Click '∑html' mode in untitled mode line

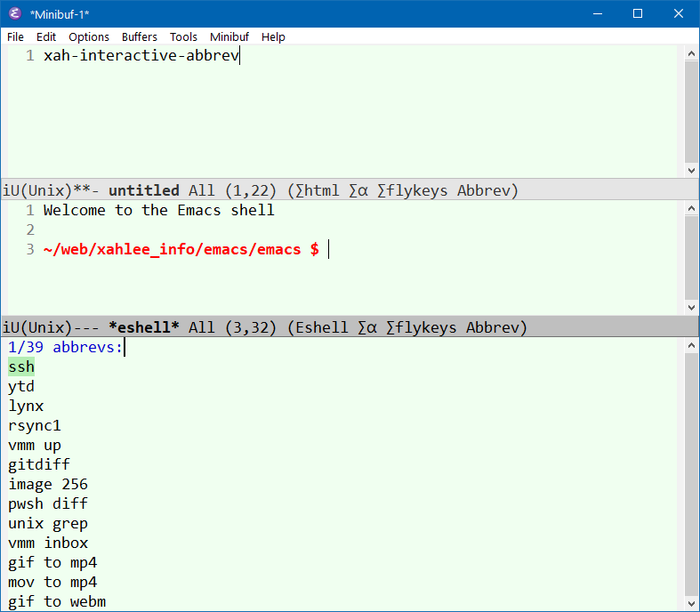pos(317,190)
